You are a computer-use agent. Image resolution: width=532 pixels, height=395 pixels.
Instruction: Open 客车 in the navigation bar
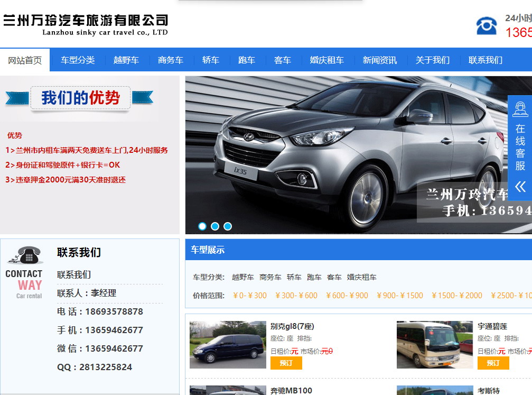pyautogui.click(x=283, y=60)
